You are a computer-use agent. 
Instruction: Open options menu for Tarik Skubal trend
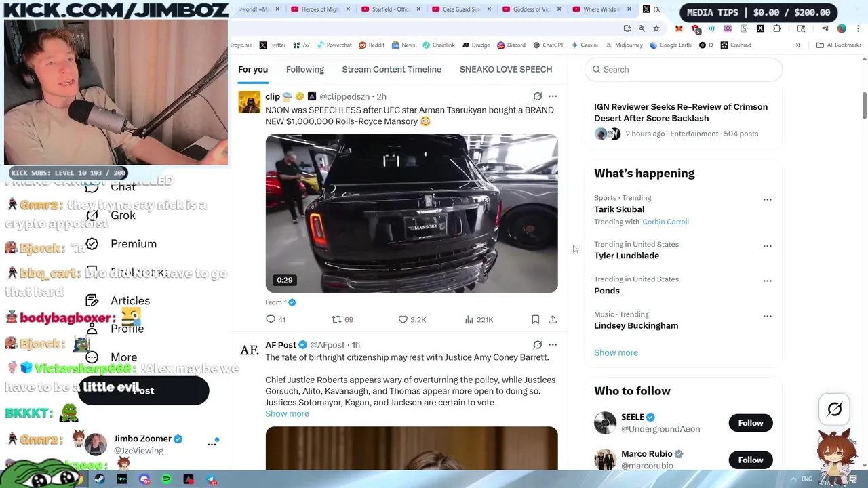(767, 199)
